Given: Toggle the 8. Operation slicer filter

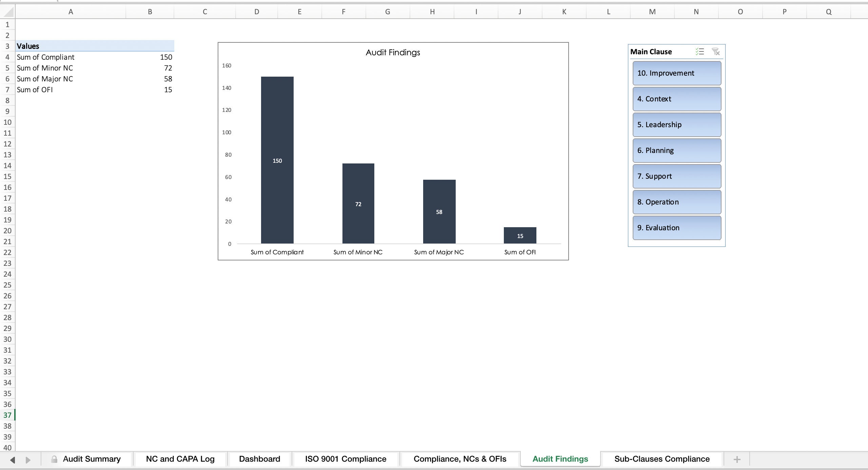Looking at the screenshot, I should coord(676,202).
